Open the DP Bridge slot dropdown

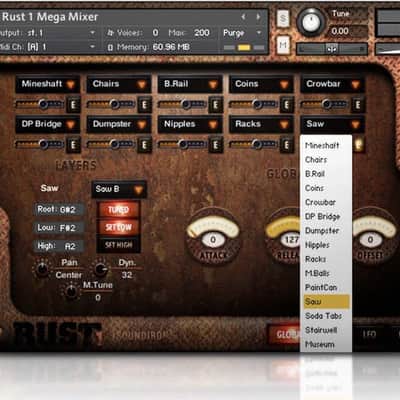point(47,124)
